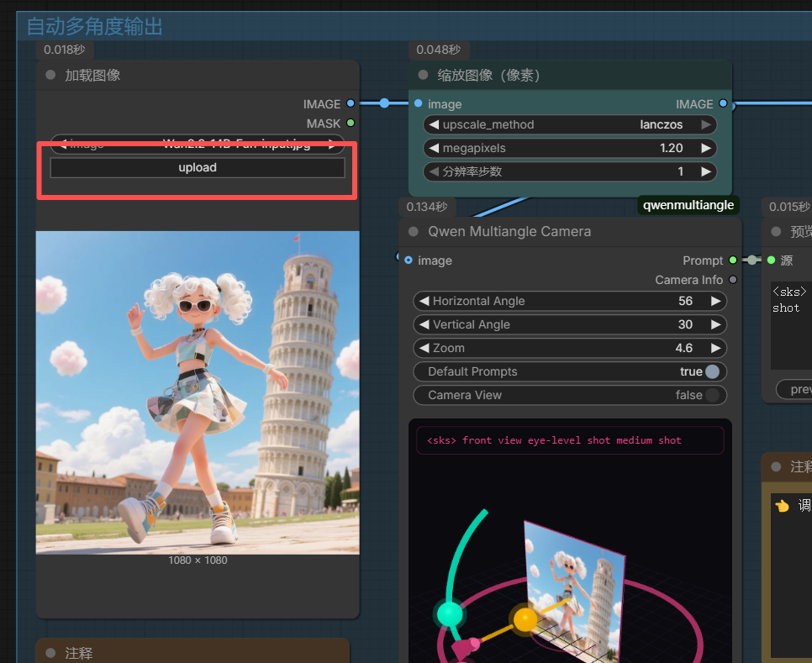812x663 pixels.
Task: Click the 1080 × 1080 size label
Action: coord(198,560)
